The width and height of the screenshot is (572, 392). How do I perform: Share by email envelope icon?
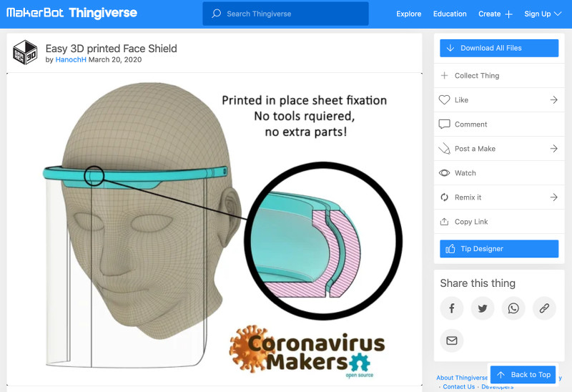(452, 340)
